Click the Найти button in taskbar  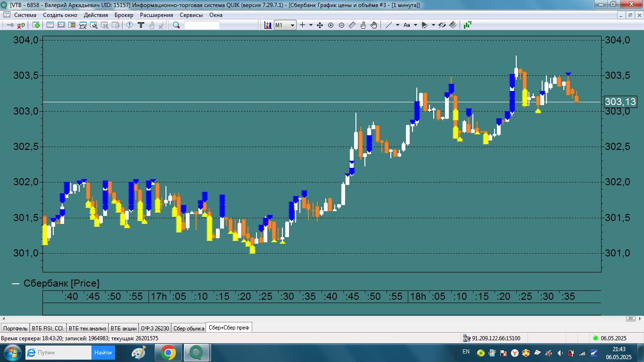point(103,353)
